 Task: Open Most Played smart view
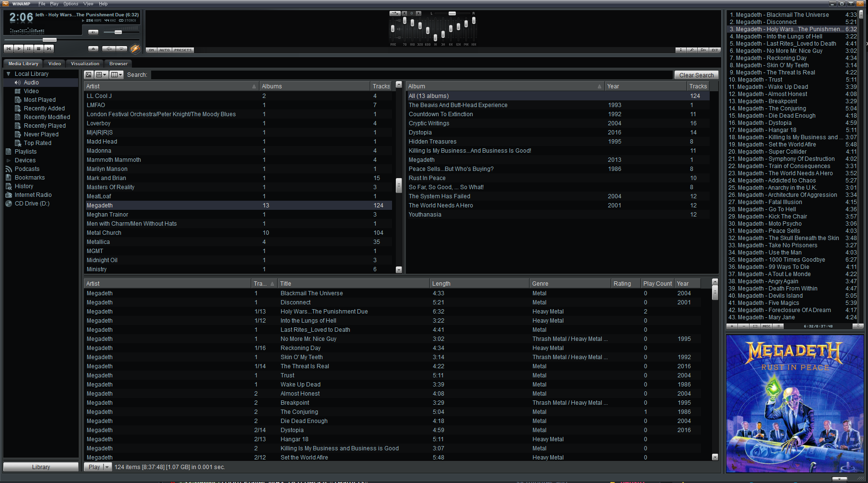point(40,100)
